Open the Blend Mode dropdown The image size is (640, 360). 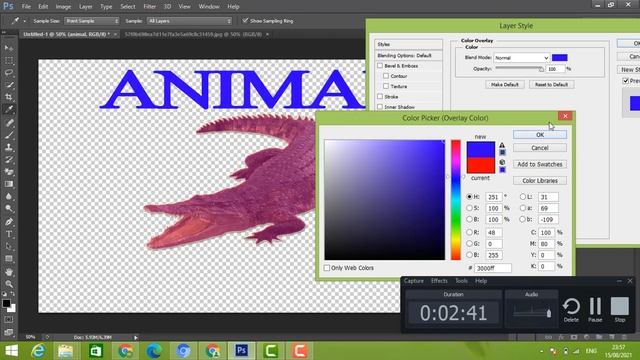[521, 58]
